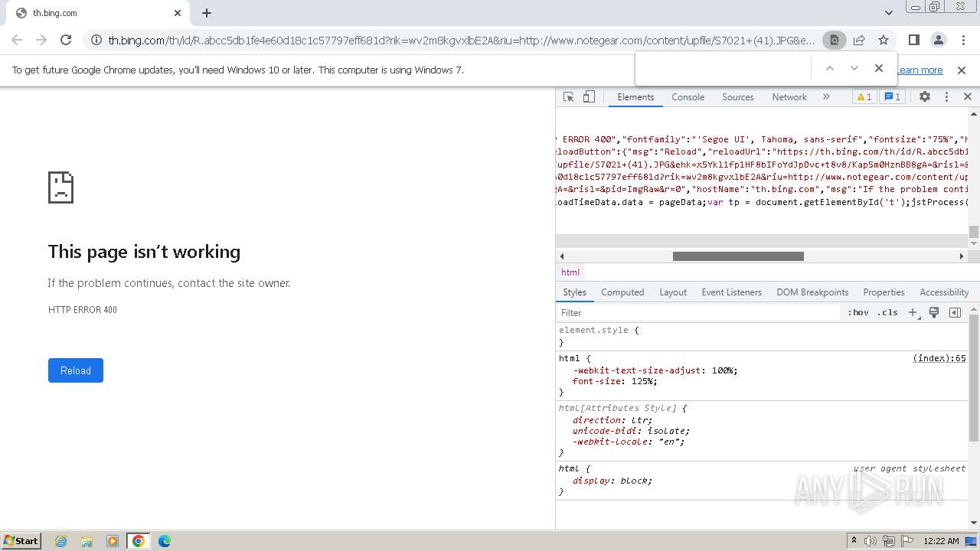Click the display: block declaration
Screen dimensions: 980x551
612,481
